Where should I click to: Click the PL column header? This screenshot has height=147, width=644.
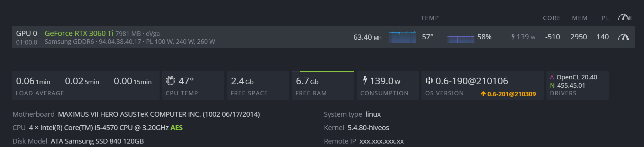606,18
